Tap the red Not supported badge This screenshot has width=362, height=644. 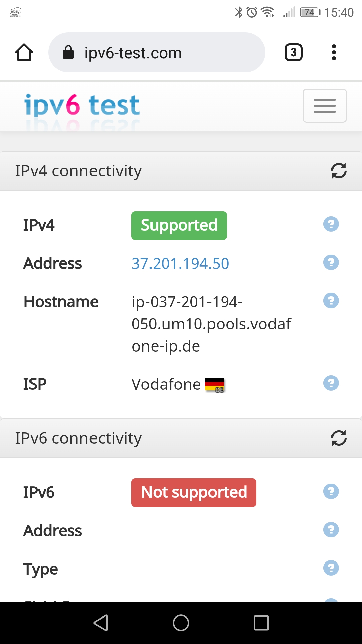click(194, 492)
